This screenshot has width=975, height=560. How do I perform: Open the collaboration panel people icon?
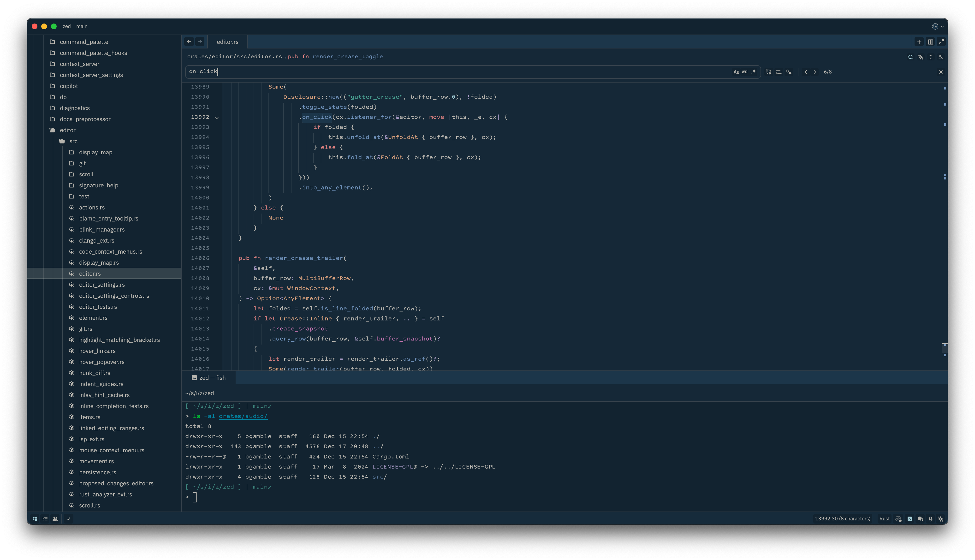pos(55,518)
